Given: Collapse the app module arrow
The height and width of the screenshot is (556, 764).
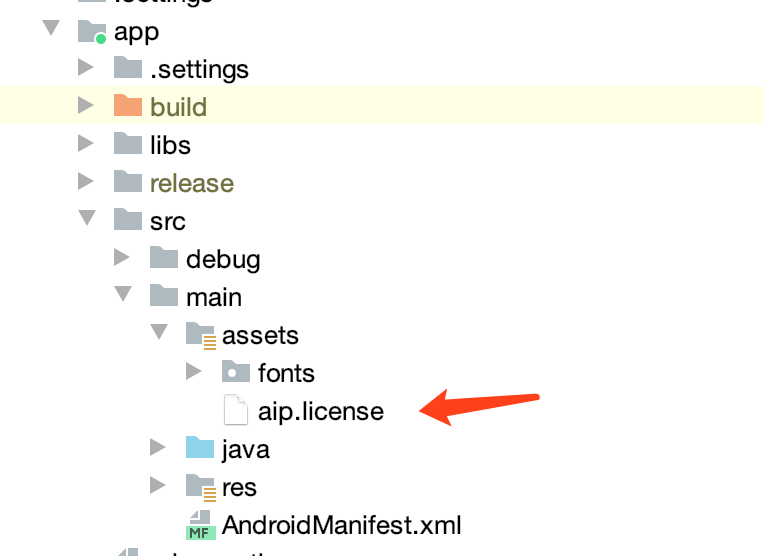Looking at the screenshot, I should (x=51, y=28).
